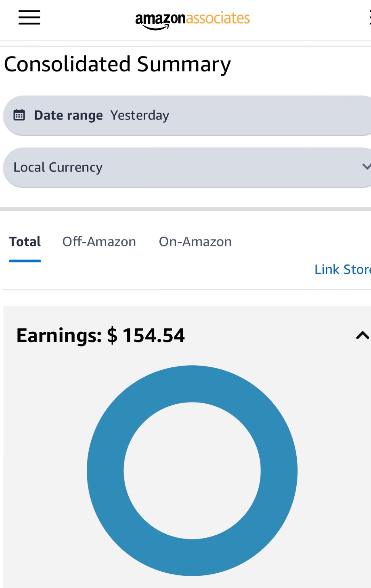This screenshot has height=588, width=371.
Task: Click the blue underline under Total tab
Action: click(x=25, y=261)
